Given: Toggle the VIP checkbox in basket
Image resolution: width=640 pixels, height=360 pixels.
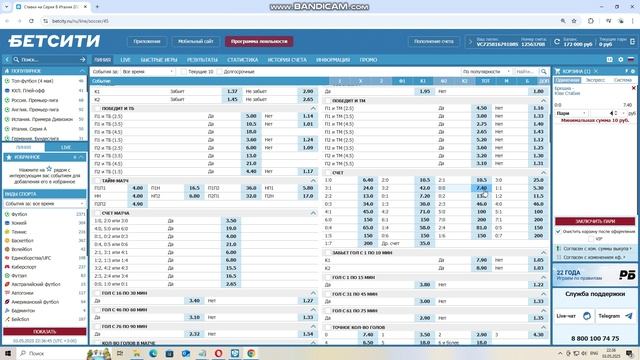Looking at the screenshot, I should coord(591,239).
